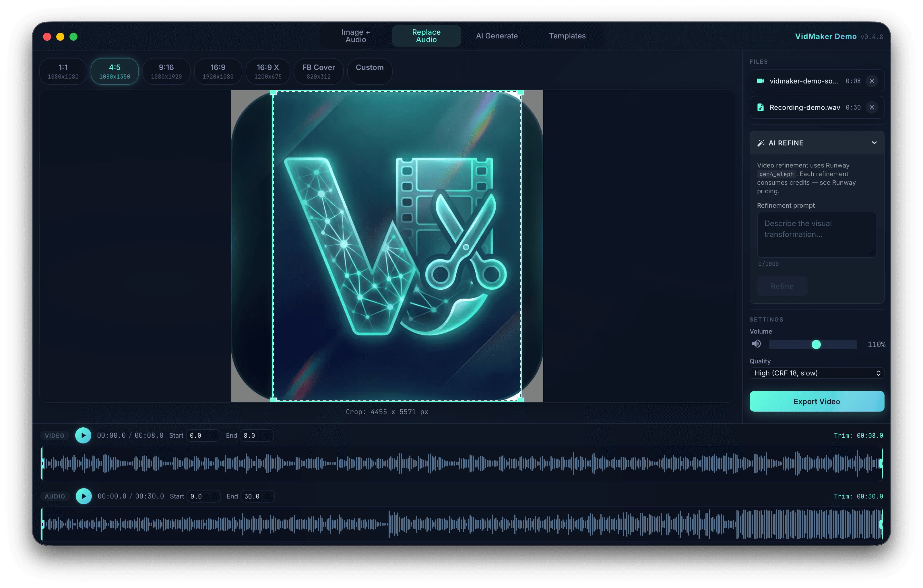
Task: Click the video waveform left trim handle
Action: tap(42, 464)
